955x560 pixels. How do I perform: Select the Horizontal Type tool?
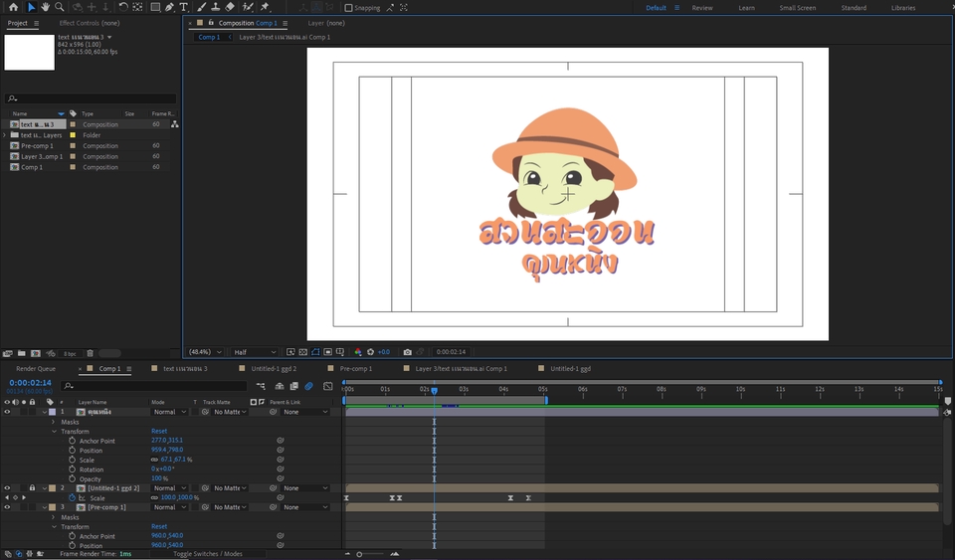184,7
